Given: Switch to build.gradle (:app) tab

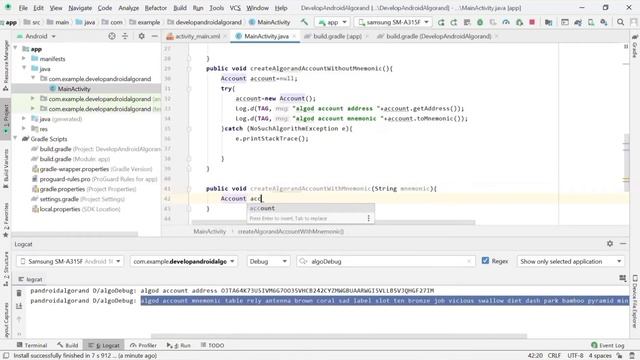Looking at the screenshot, I should tap(336, 36).
